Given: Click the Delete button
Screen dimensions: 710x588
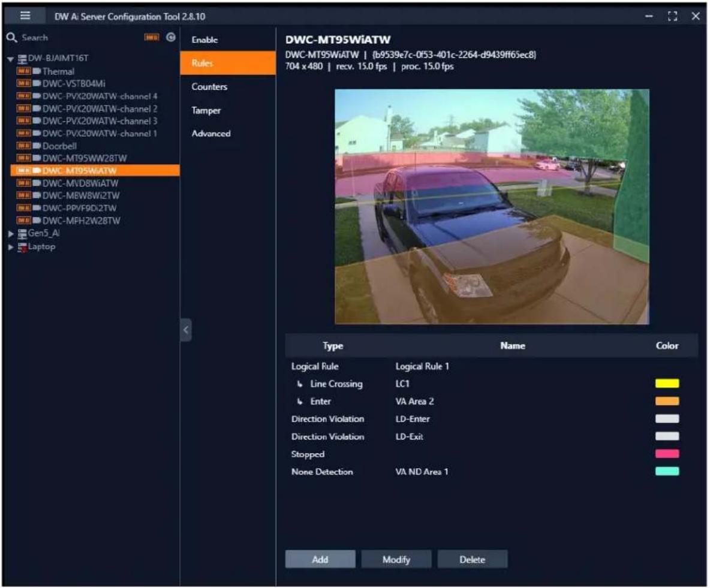Looking at the screenshot, I should coord(473,559).
